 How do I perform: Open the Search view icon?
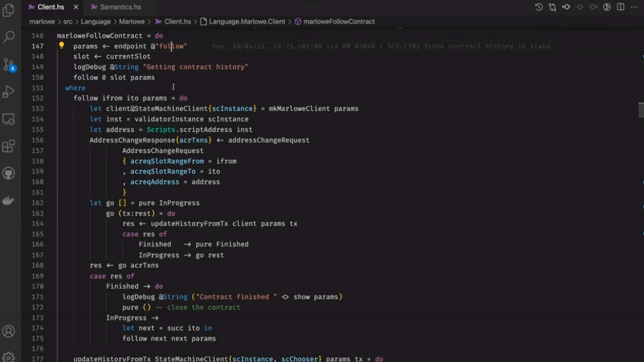point(9,37)
